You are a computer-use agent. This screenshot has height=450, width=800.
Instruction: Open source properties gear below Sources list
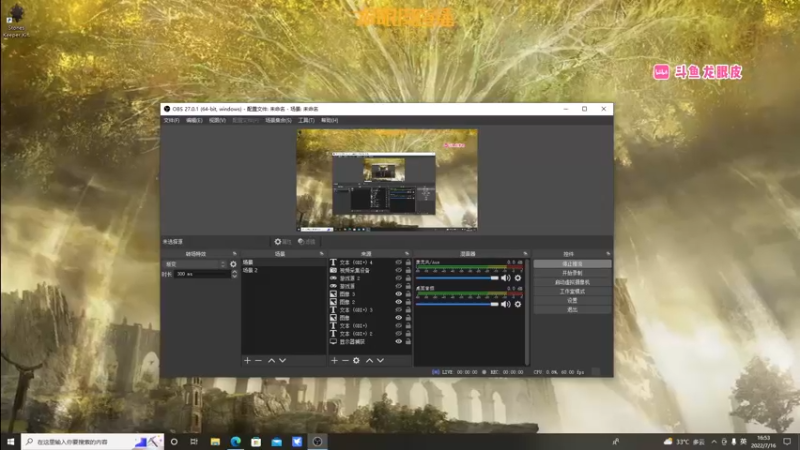point(356,360)
